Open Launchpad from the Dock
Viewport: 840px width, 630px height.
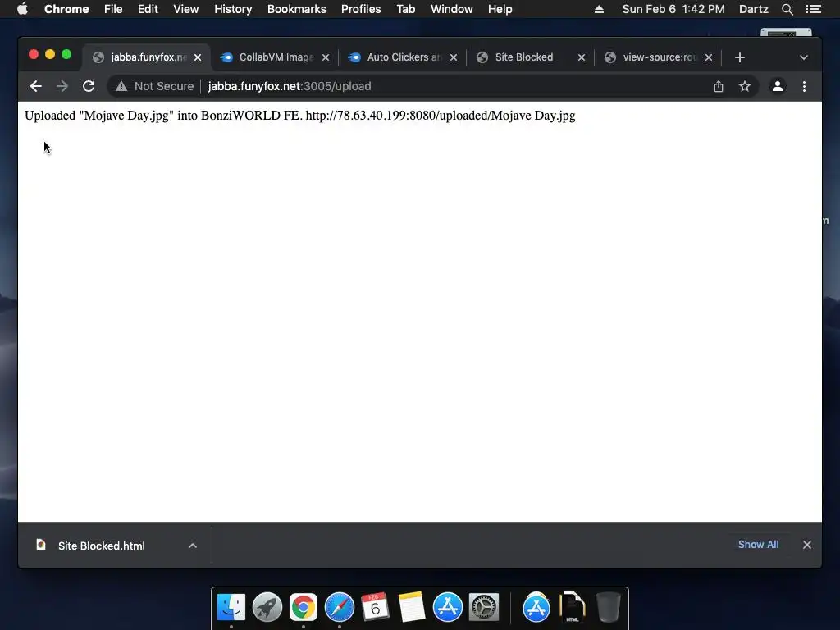tap(267, 607)
